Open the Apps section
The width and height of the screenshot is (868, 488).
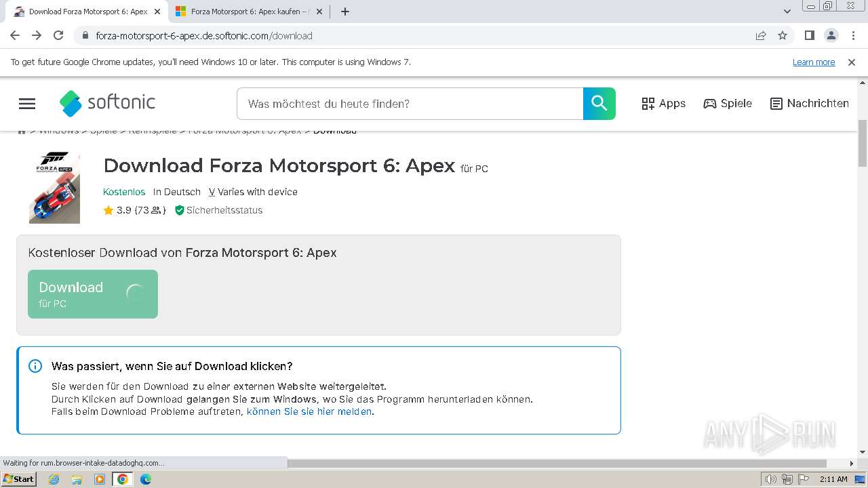[x=663, y=104]
